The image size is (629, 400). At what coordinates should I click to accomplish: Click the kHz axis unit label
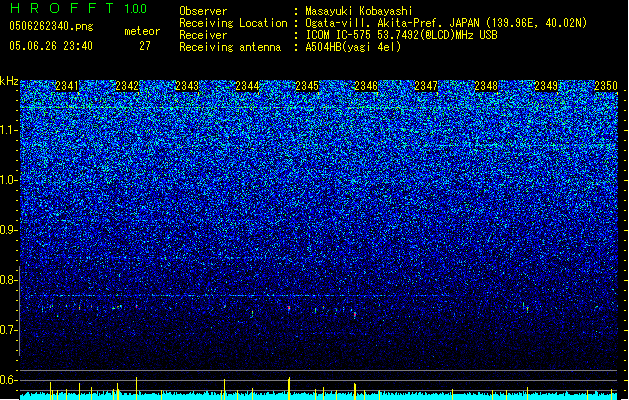(9, 81)
